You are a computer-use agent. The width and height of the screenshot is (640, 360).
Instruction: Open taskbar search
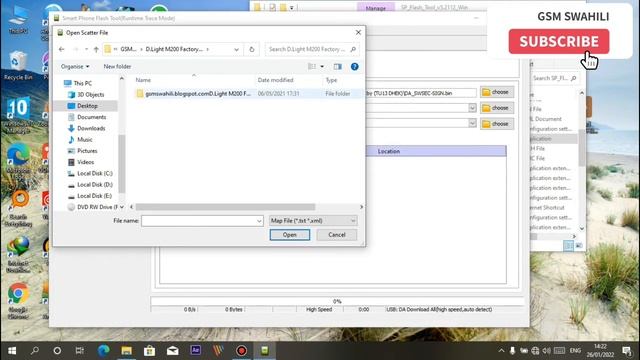35,351
